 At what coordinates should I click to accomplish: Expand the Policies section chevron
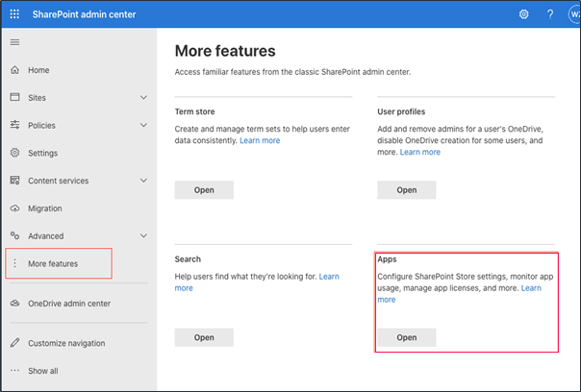(143, 125)
